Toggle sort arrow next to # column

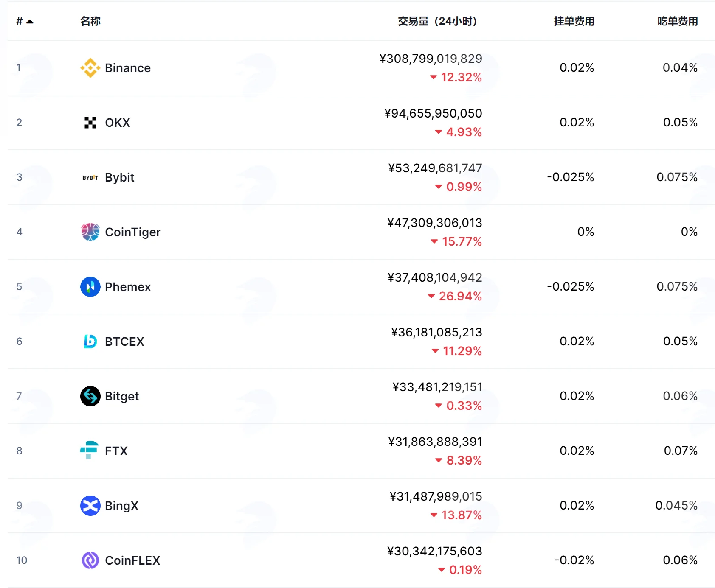30,21
